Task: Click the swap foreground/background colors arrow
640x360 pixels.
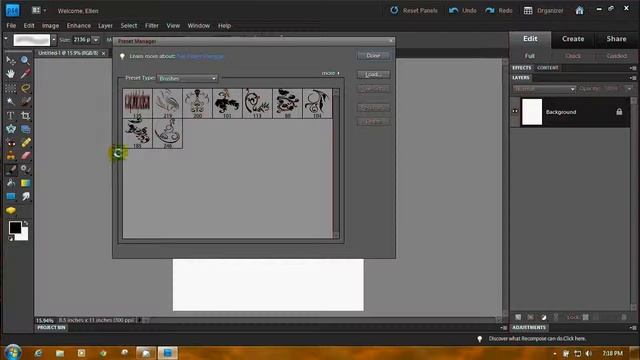Action: point(26,223)
